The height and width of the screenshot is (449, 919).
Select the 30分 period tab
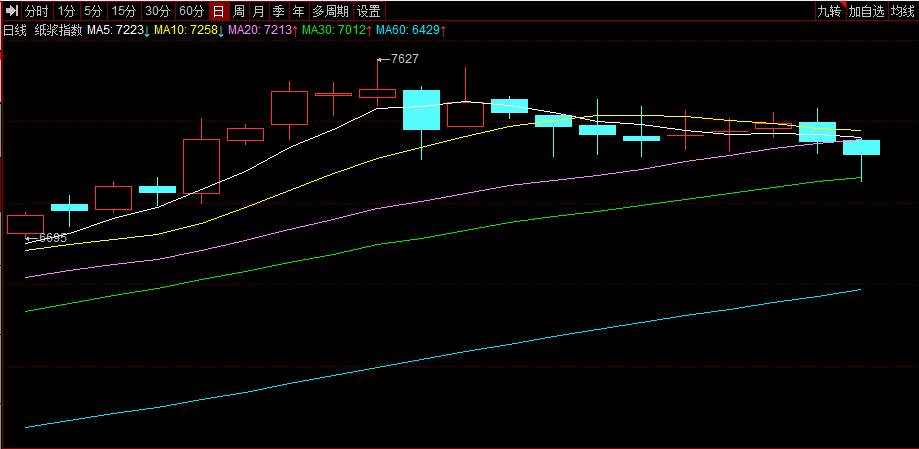click(158, 11)
